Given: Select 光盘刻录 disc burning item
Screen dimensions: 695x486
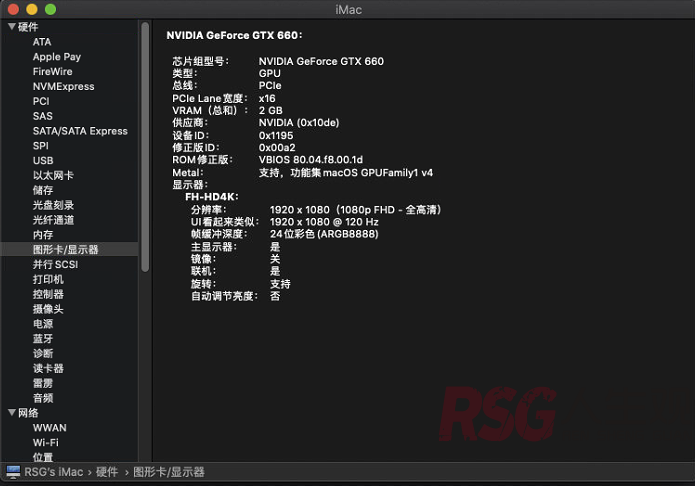Looking at the screenshot, I should pyautogui.click(x=53, y=205).
